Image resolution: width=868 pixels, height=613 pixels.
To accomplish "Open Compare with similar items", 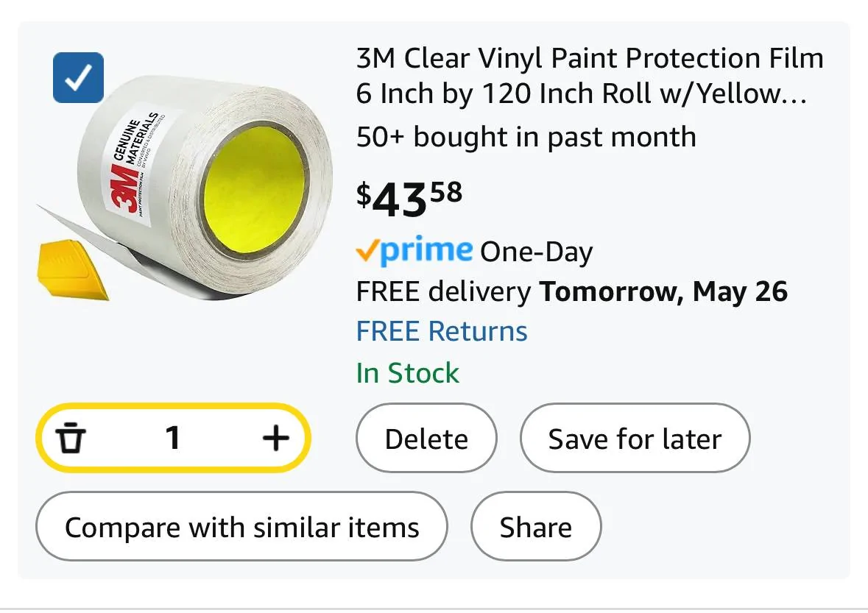I will pyautogui.click(x=241, y=527).
